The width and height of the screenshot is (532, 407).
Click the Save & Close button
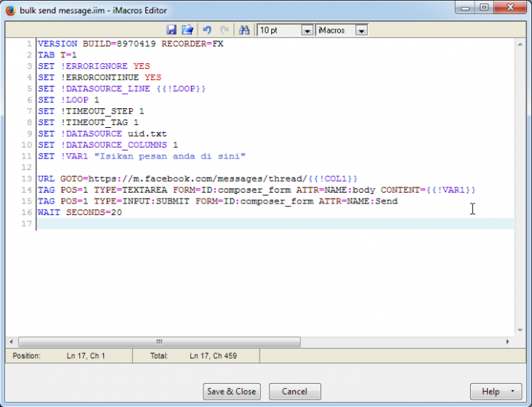231,392
